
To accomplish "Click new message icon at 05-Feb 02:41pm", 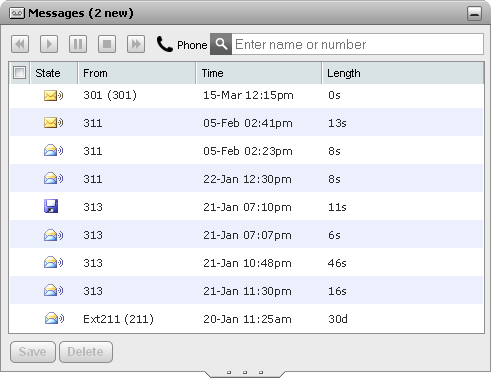I will (53, 123).
